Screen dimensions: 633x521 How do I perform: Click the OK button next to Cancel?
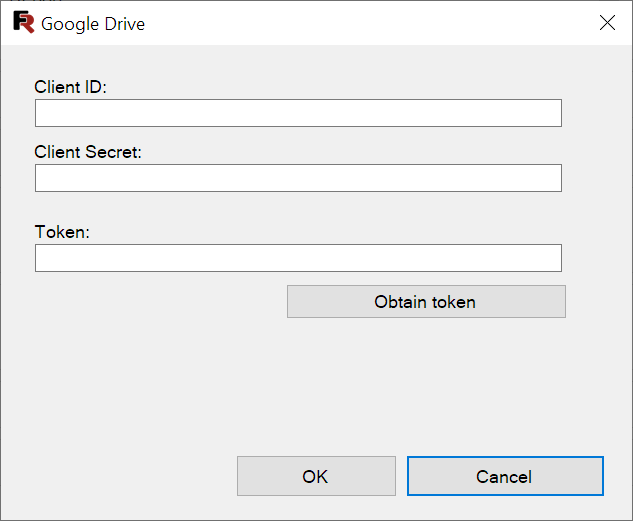[x=316, y=476]
